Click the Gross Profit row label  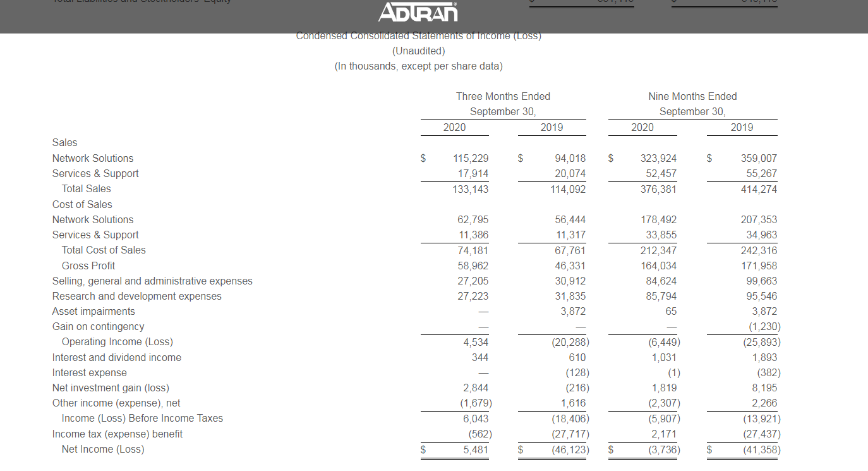point(88,266)
